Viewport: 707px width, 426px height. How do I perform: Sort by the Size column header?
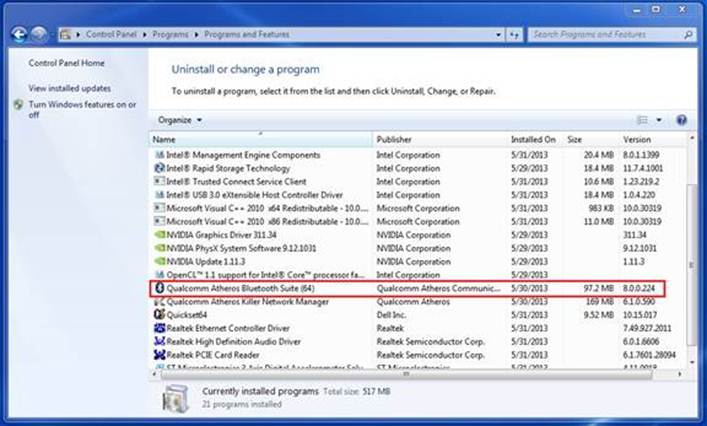592,139
